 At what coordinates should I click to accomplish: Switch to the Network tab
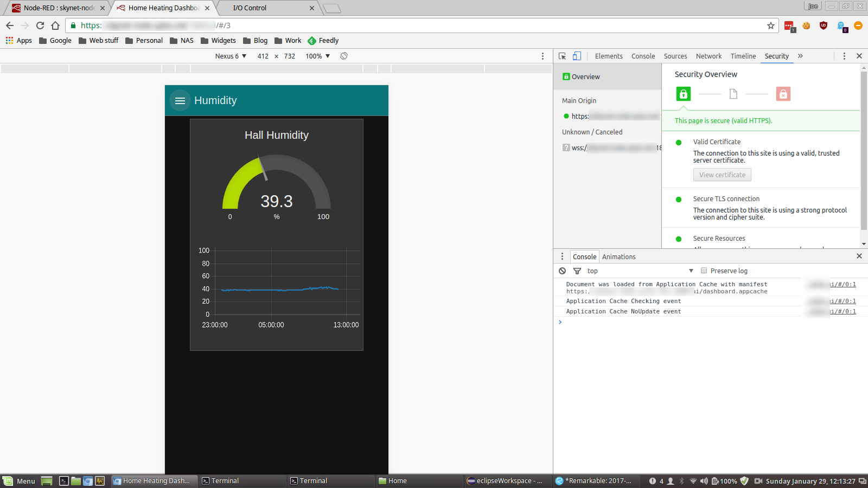tap(709, 56)
